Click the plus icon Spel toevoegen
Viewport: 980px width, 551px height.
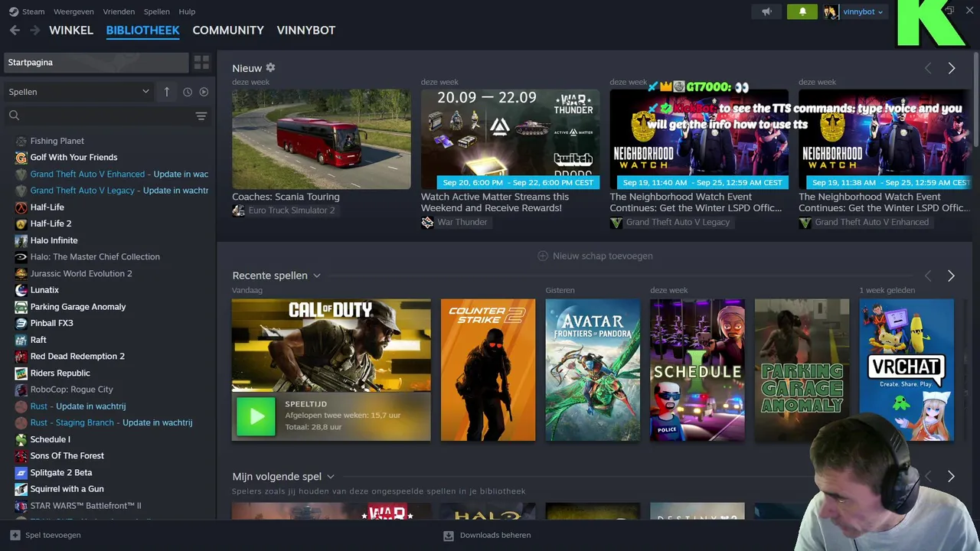[x=15, y=535]
